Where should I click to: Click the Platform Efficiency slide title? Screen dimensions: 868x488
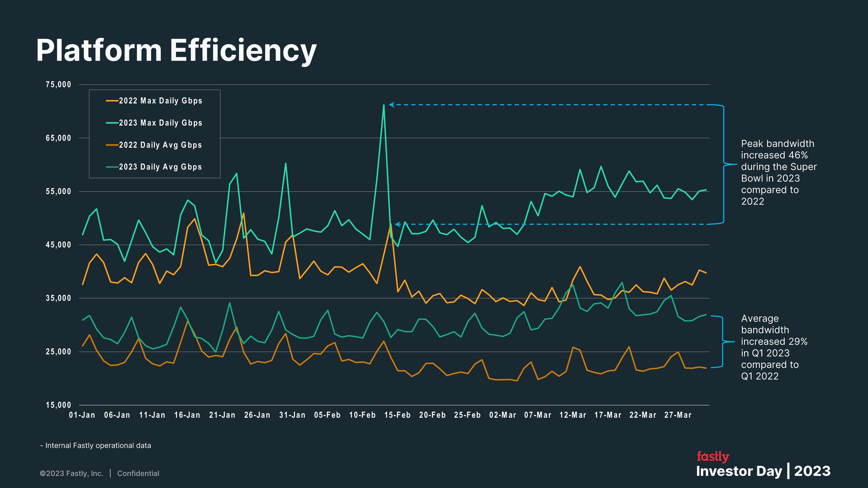tap(176, 51)
